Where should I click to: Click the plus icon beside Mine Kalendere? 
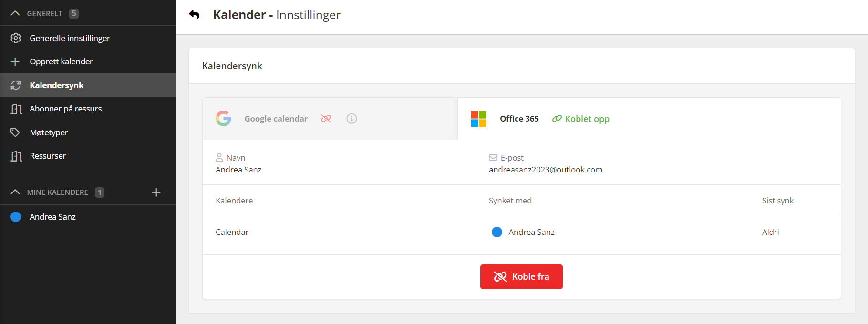click(156, 192)
